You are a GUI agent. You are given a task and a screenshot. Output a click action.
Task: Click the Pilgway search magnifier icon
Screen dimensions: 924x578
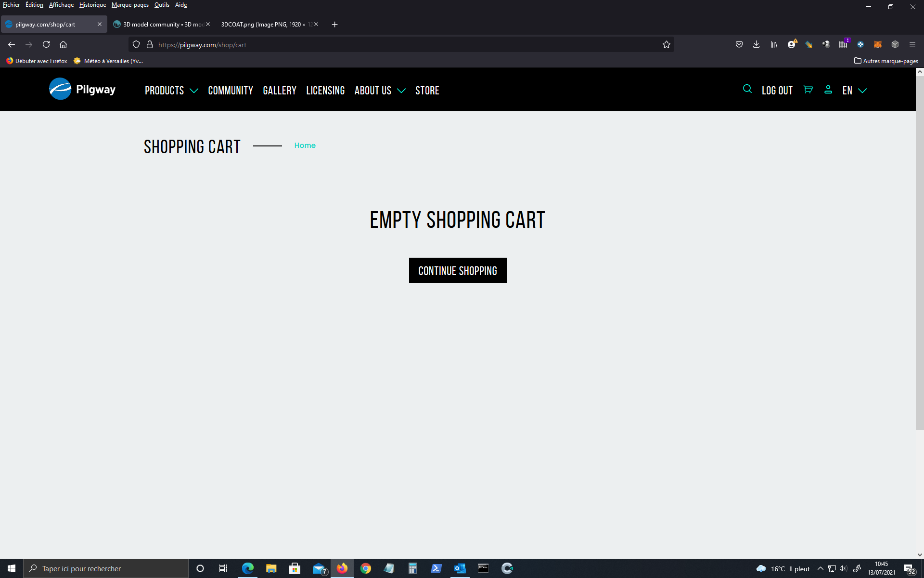coord(747,89)
